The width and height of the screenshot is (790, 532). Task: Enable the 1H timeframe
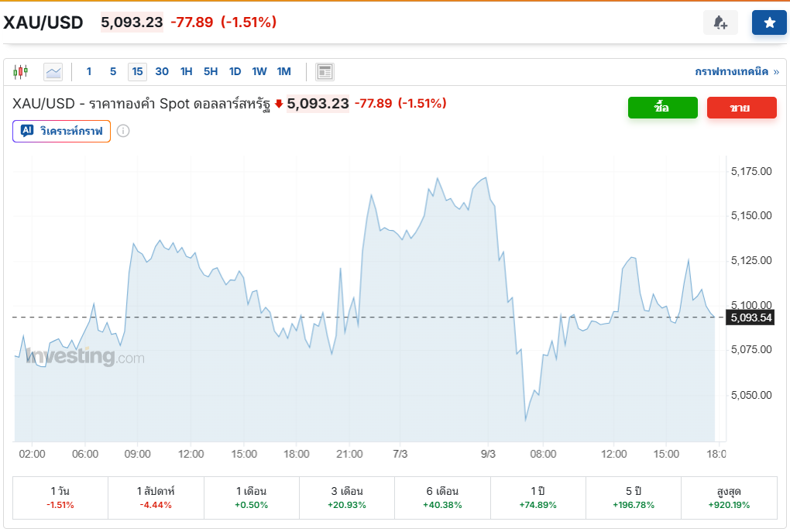[x=186, y=71]
